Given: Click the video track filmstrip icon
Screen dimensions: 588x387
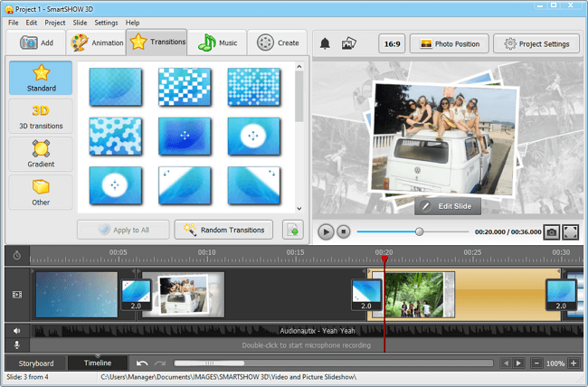Looking at the screenshot, I should point(17,295).
